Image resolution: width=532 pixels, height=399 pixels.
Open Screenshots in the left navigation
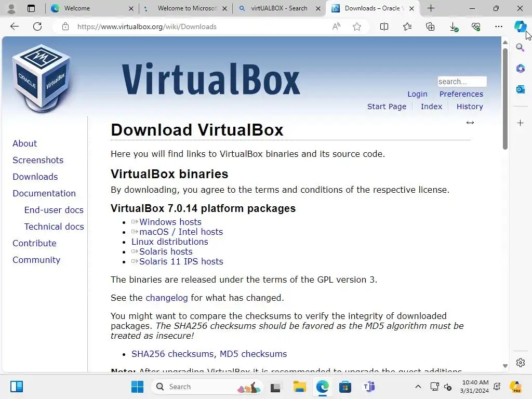click(x=38, y=160)
